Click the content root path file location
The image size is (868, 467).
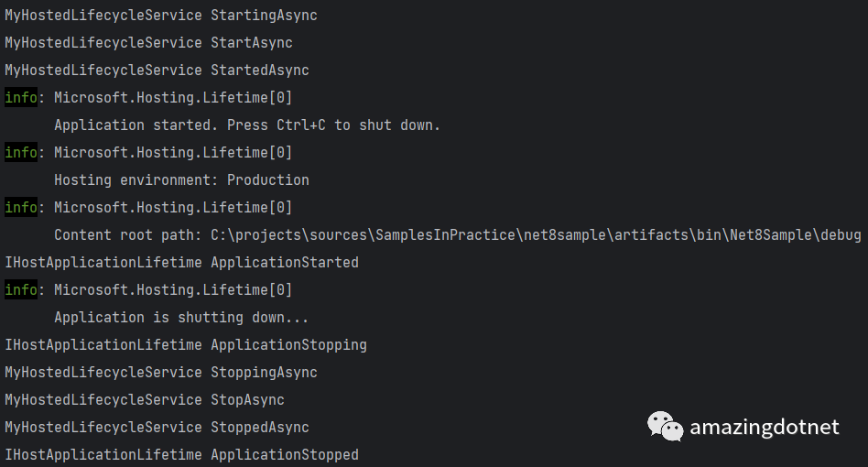(x=536, y=235)
